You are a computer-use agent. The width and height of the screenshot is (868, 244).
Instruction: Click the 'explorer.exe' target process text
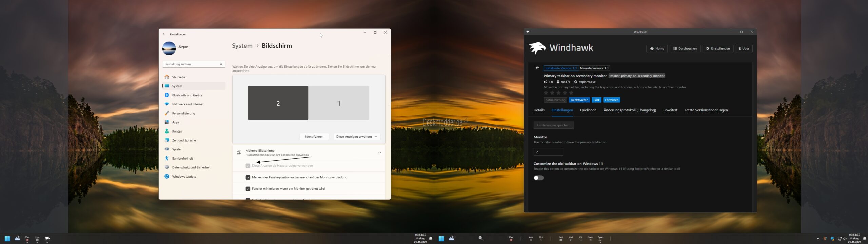[587, 82]
